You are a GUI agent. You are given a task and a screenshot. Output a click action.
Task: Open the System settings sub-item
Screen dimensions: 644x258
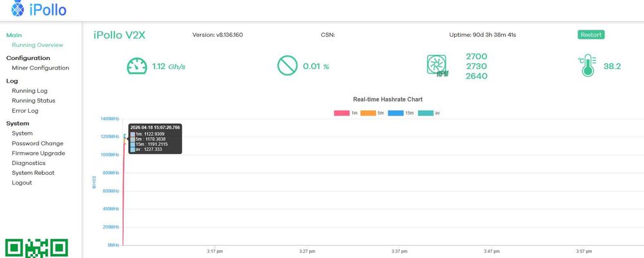[x=22, y=134]
